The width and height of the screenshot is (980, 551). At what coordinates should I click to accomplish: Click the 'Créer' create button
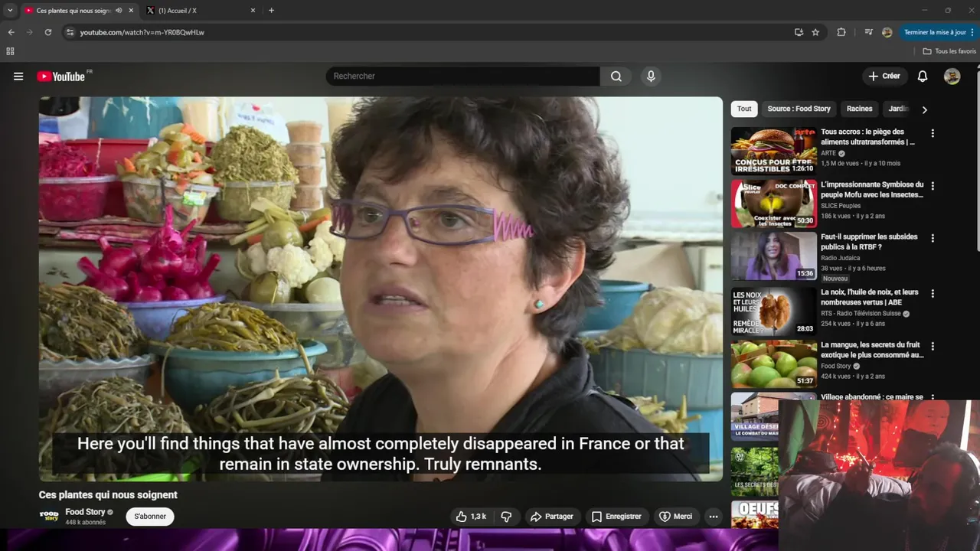(x=884, y=76)
